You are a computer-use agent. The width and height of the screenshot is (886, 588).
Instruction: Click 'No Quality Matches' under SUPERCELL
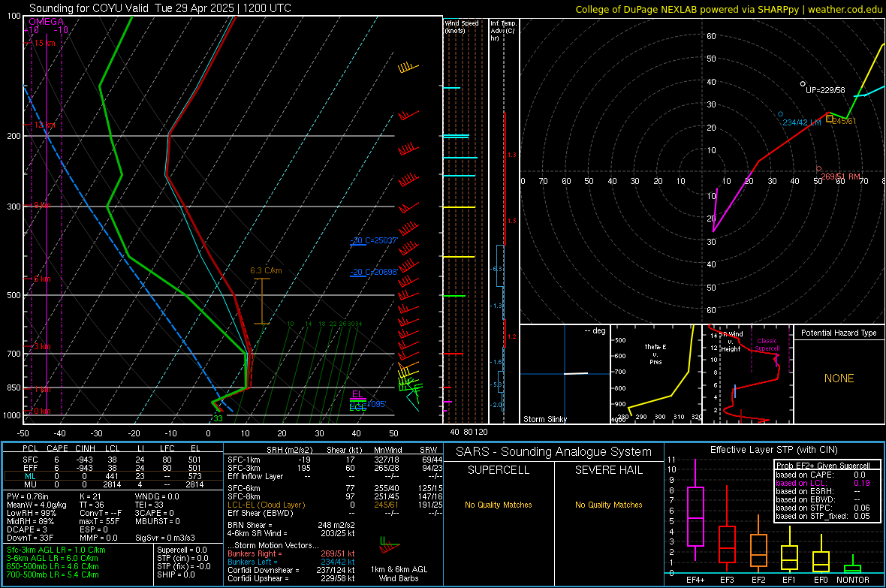pos(499,505)
